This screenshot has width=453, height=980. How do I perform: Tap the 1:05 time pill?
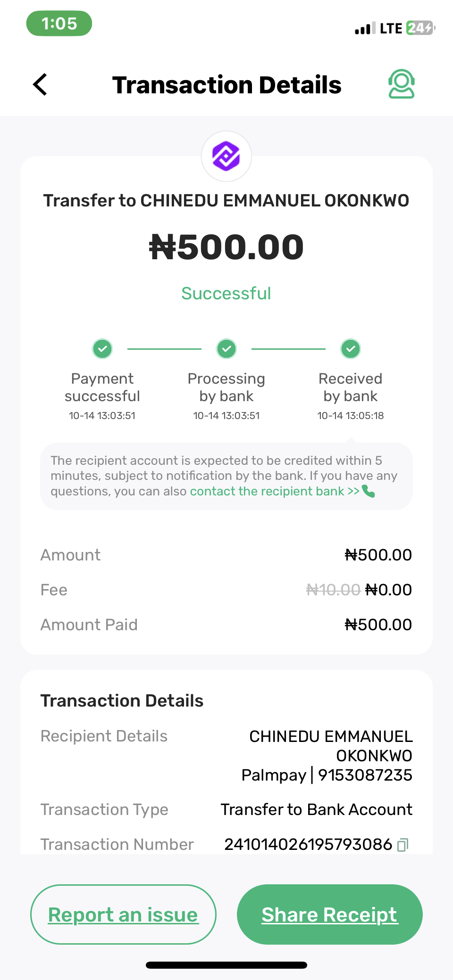point(59,24)
